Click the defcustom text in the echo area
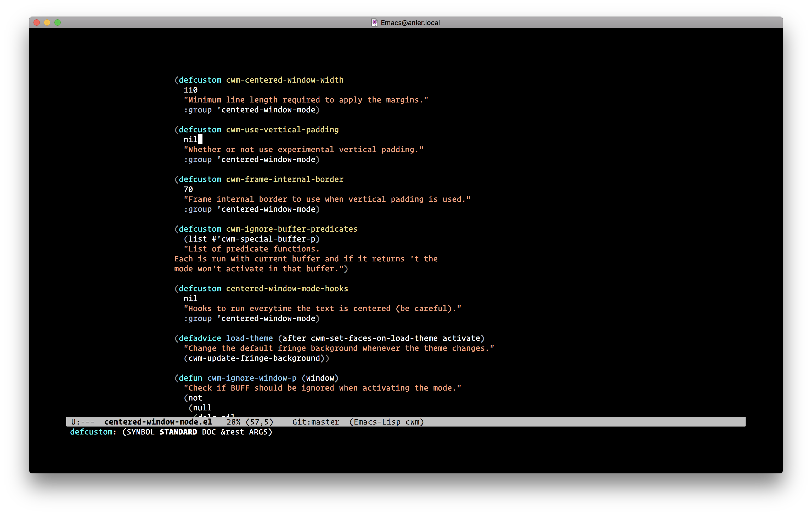Viewport: 812px width, 515px height. (x=91, y=432)
